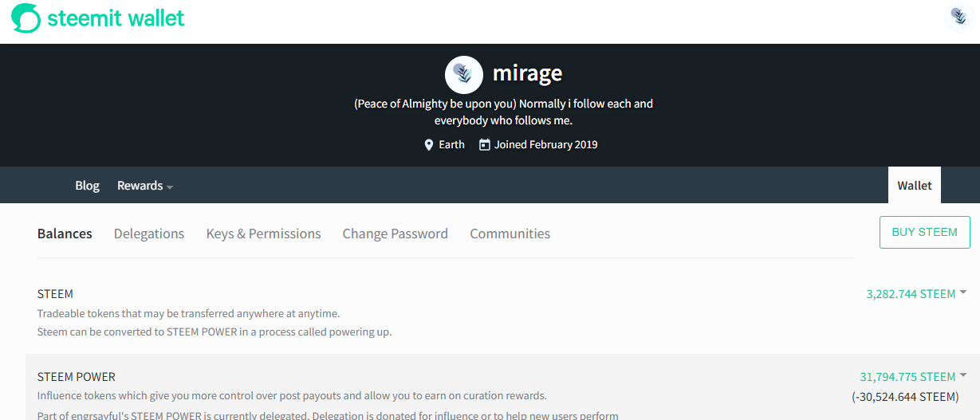Viewport: 980px width, 420px height.
Task: Click the calendar icon beside Joined February 2019
Action: coord(484,145)
